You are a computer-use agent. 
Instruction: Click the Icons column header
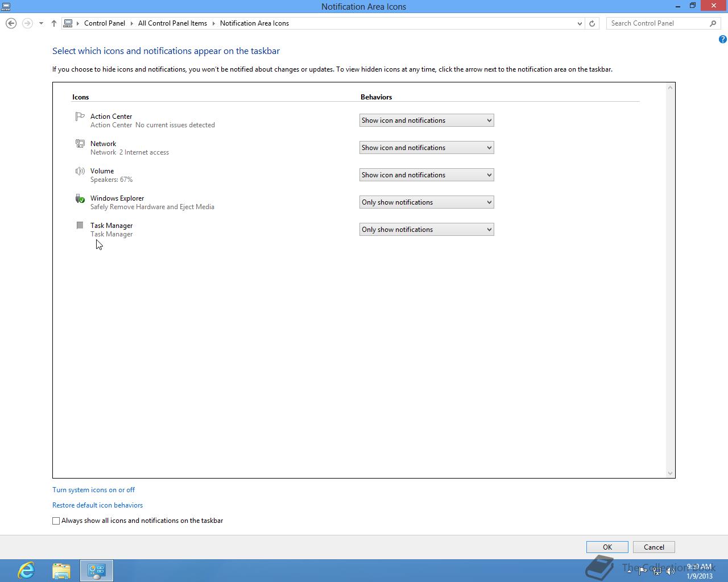tap(81, 97)
